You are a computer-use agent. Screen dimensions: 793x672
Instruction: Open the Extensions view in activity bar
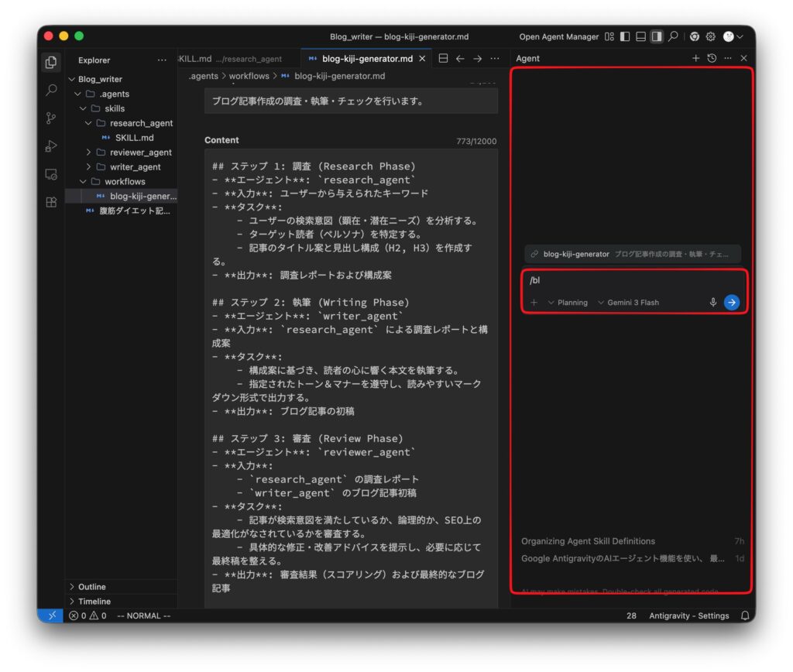(51, 202)
